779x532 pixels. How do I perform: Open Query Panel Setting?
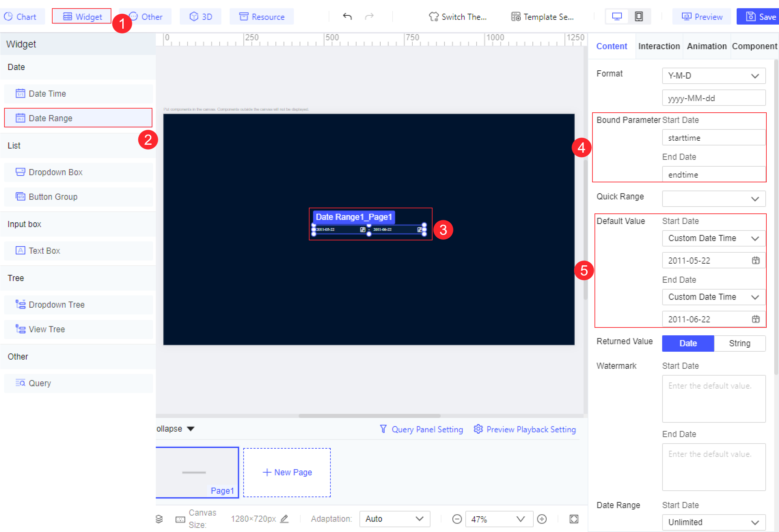coord(421,429)
